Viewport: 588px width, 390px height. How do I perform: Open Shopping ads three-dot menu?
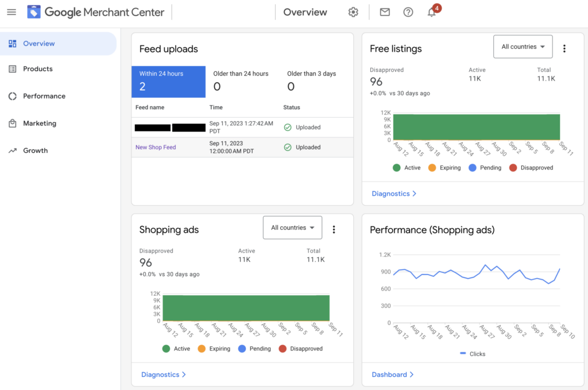coord(334,230)
